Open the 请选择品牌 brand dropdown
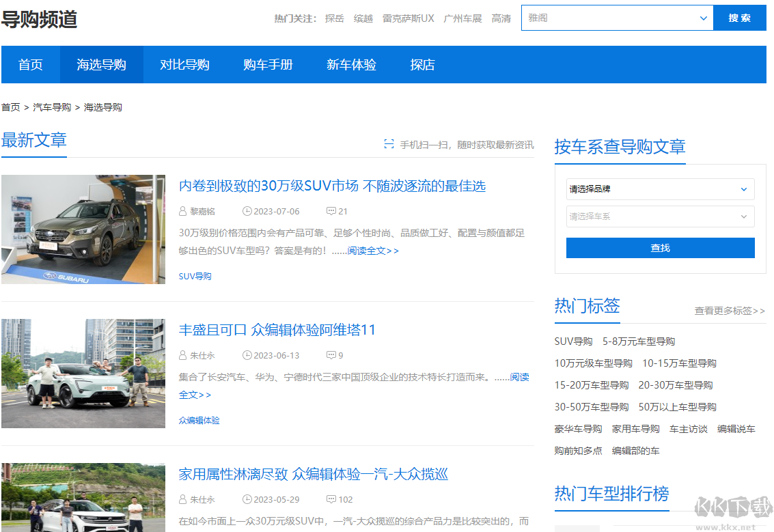774x532 pixels. (660, 189)
